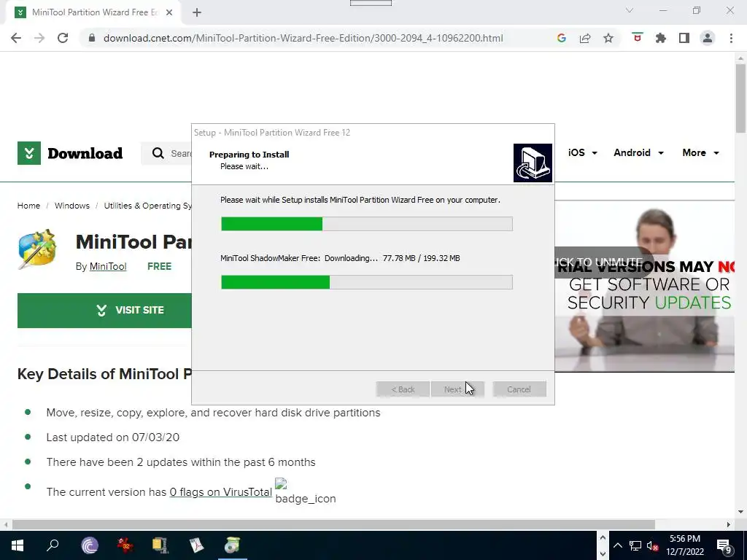Open the red shield extension icon
The width and height of the screenshot is (747, 560).
click(637, 38)
